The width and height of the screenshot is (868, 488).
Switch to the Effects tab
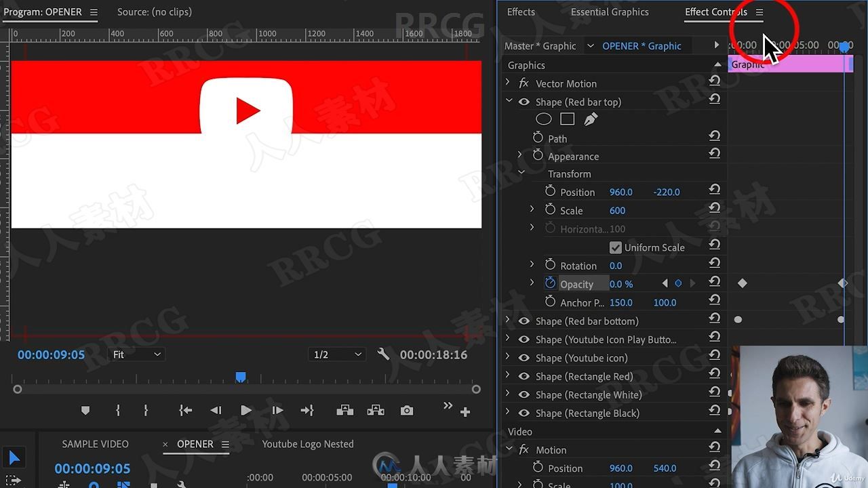(521, 12)
